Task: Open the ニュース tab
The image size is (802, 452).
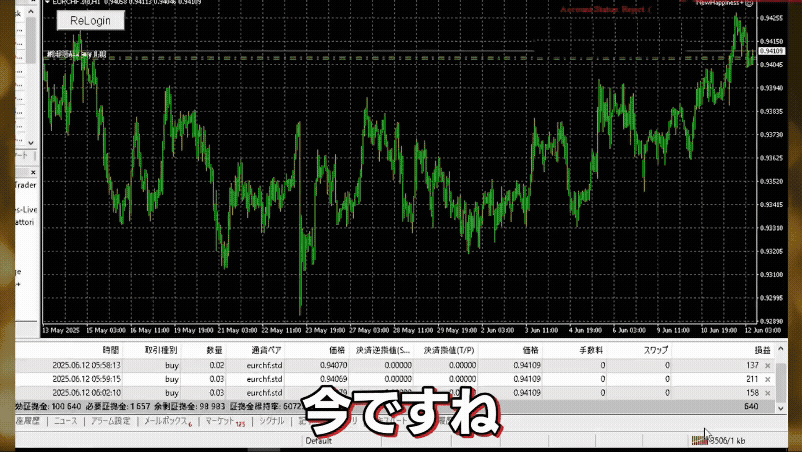Action: pos(65,422)
